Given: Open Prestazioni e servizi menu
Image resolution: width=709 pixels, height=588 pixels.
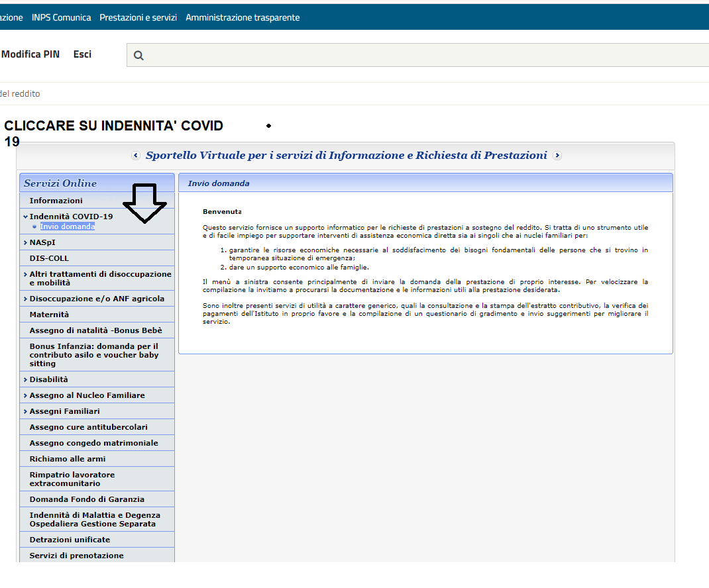Looking at the screenshot, I should coord(138,18).
